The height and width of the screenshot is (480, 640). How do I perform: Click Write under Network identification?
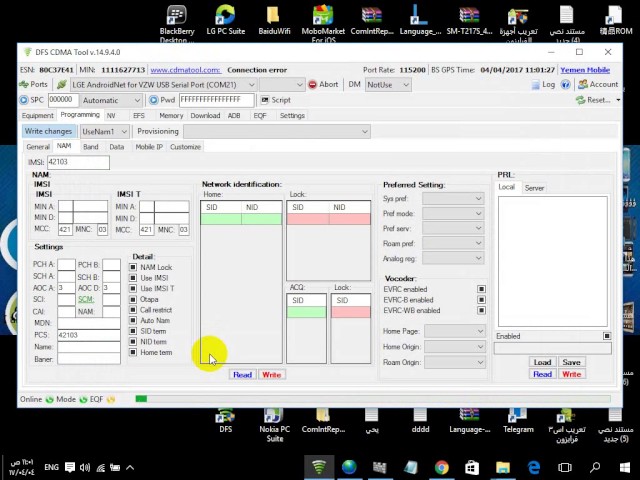click(x=271, y=375)
